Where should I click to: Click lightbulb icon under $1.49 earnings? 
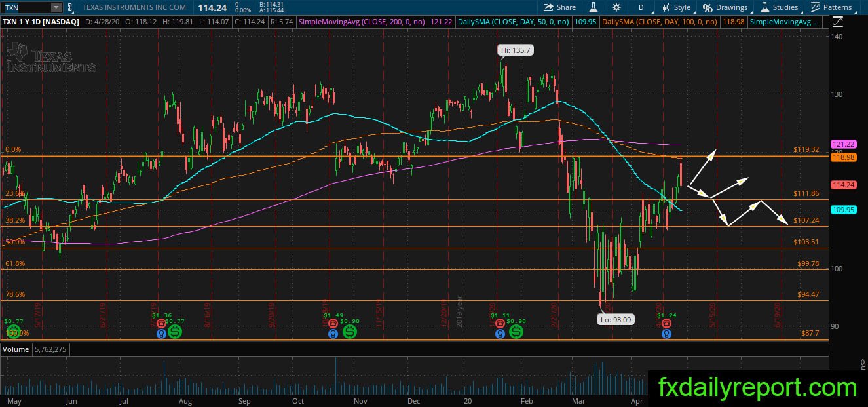point(333,334)
